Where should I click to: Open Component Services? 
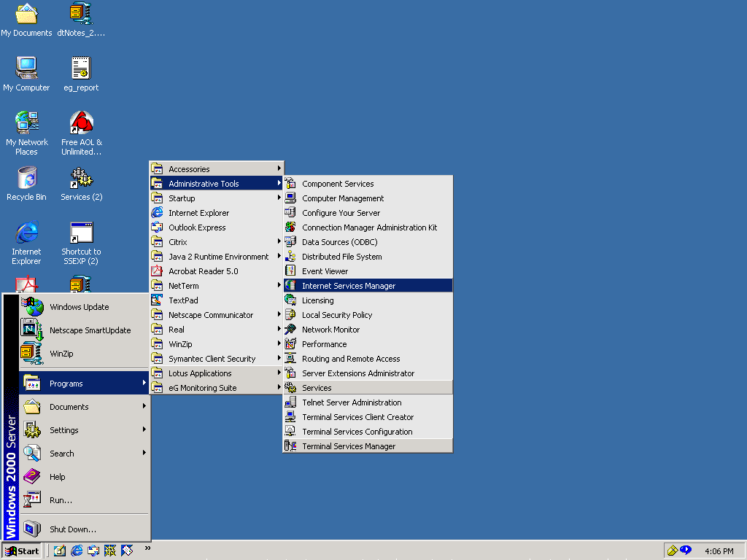point(368,183)
